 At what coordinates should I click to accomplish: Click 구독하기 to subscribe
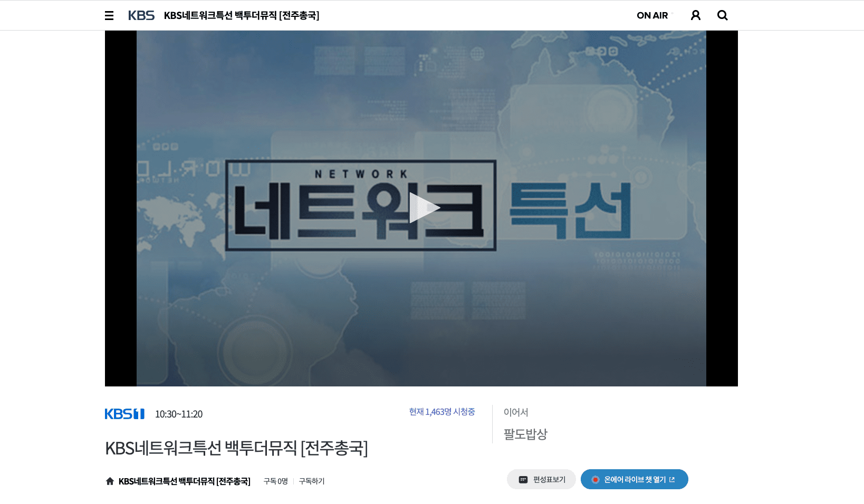coord(312,481)
